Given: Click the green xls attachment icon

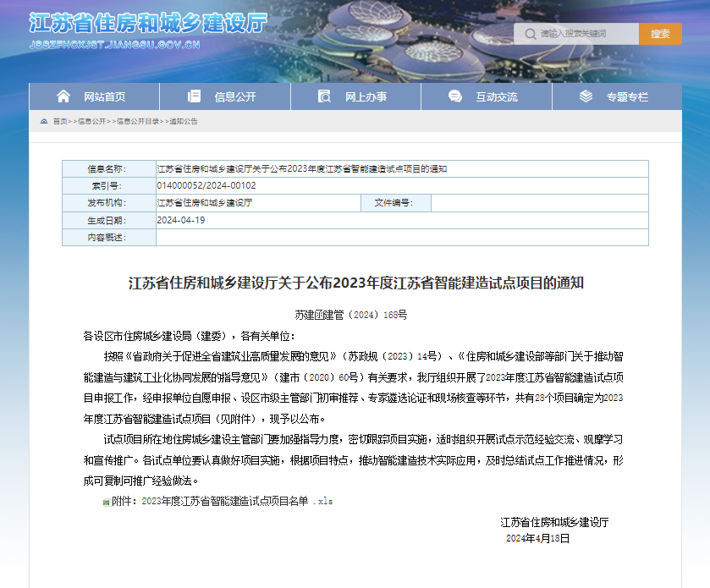Looking at the screenshot, I should (x=106, y=502).
